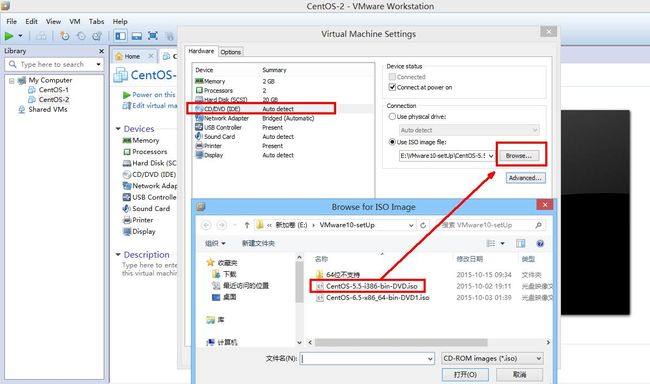Image resolution: width=650 pixels, height=384 pixels.
Task: Open the Tabs menu
Action: [x=97, y=22]
